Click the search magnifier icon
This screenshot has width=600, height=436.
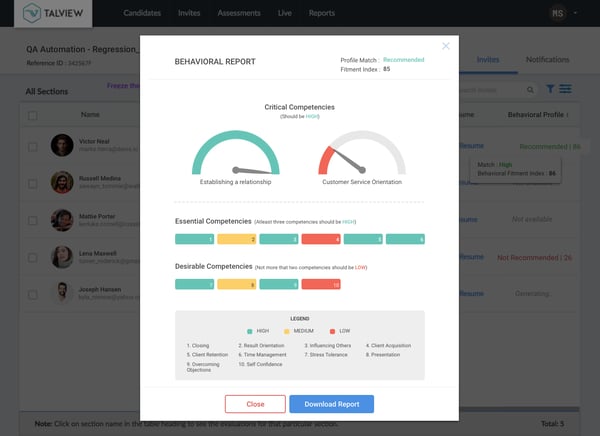tap(530, 90)
